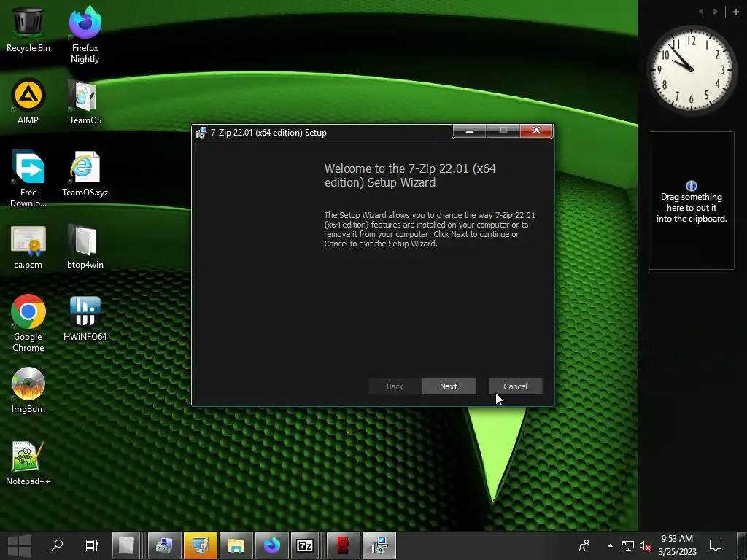Select the ImgBurn desktop icon
The height and width of the screenshot is (560, 747).
click(28, 391)
